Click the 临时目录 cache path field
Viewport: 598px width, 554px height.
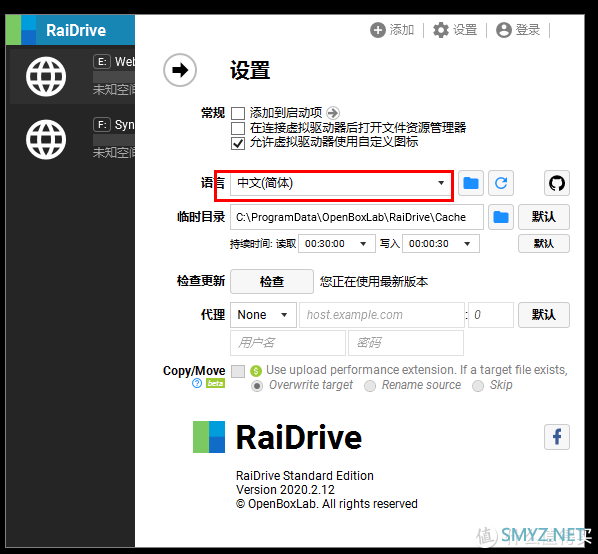[357, 217]
